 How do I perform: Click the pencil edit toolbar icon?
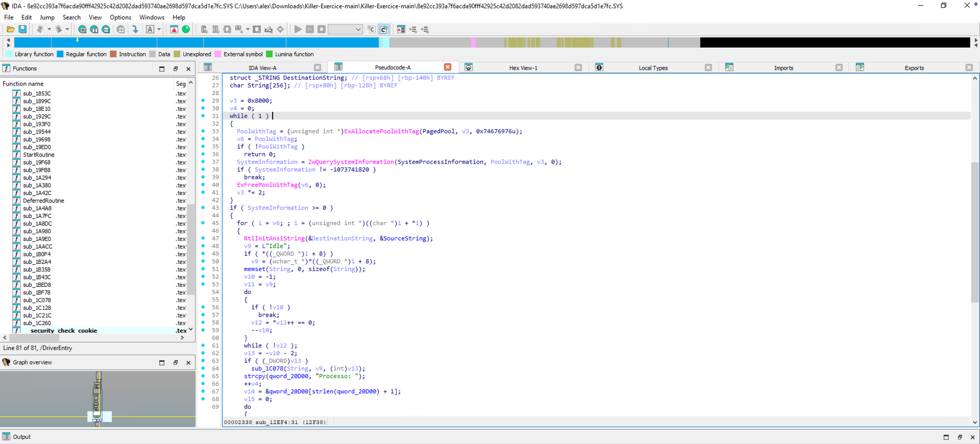click(x=268, y=30)
